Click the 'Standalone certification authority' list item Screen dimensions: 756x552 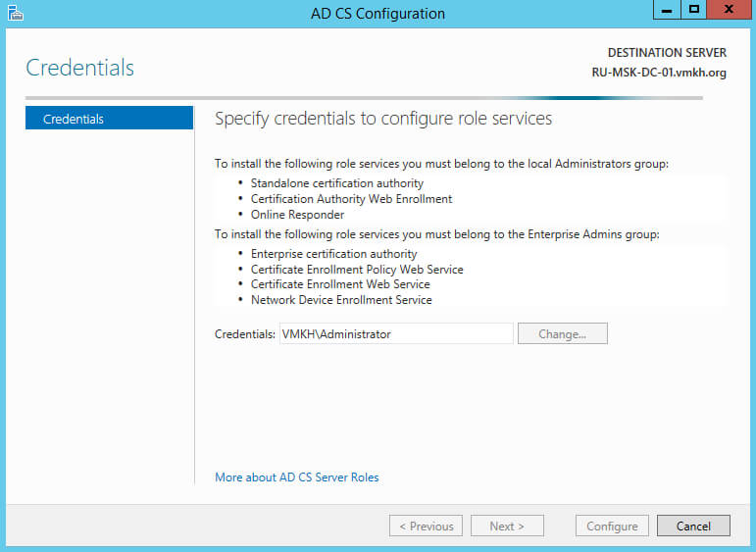point(337,183)
